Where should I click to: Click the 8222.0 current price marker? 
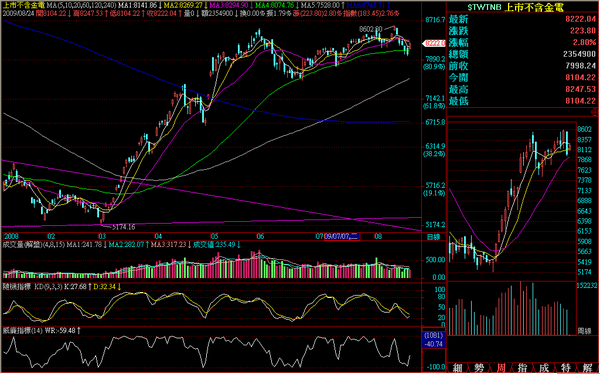coord(434,43)
